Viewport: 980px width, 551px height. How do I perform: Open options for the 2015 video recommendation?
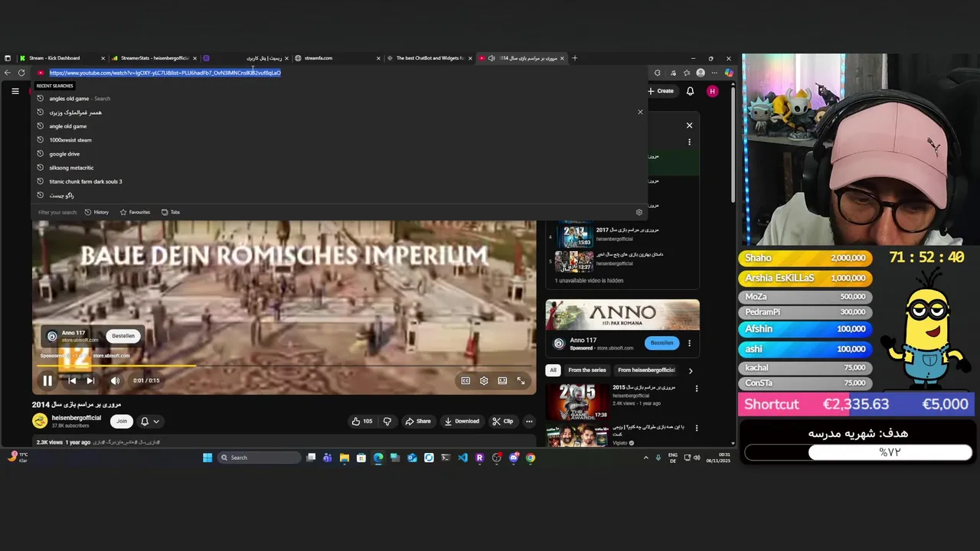[x=696, y=389]
